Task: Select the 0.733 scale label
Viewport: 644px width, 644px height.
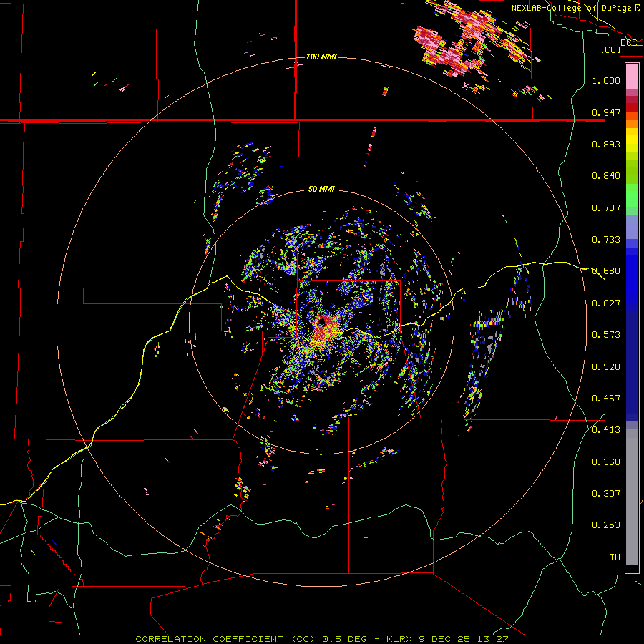Action: pyautogui.click(x=606, y=239)
